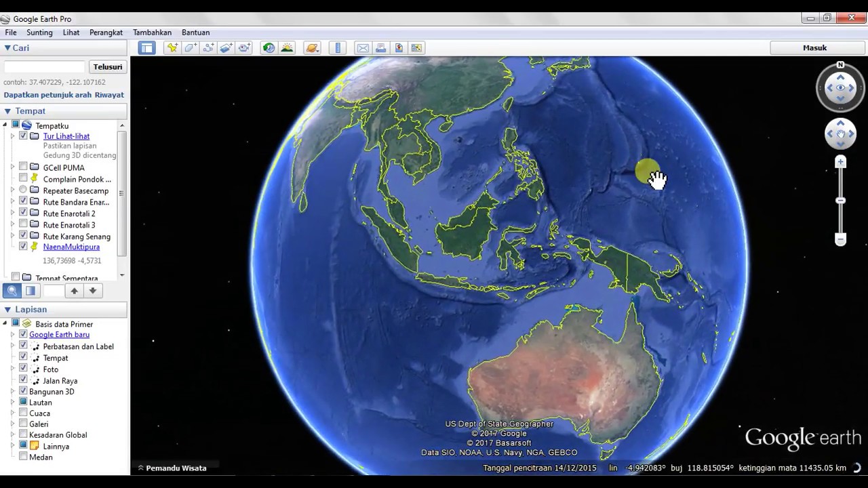This screenshot has width=868, height=488.
Task: Click the email envelope icon
Action: point(363,48)
